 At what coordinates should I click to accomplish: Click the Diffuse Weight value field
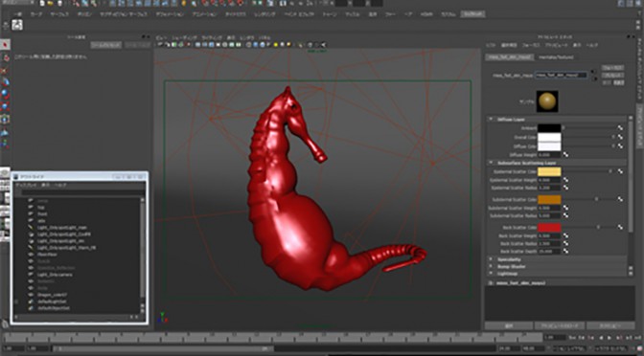[x=549, y=155]
